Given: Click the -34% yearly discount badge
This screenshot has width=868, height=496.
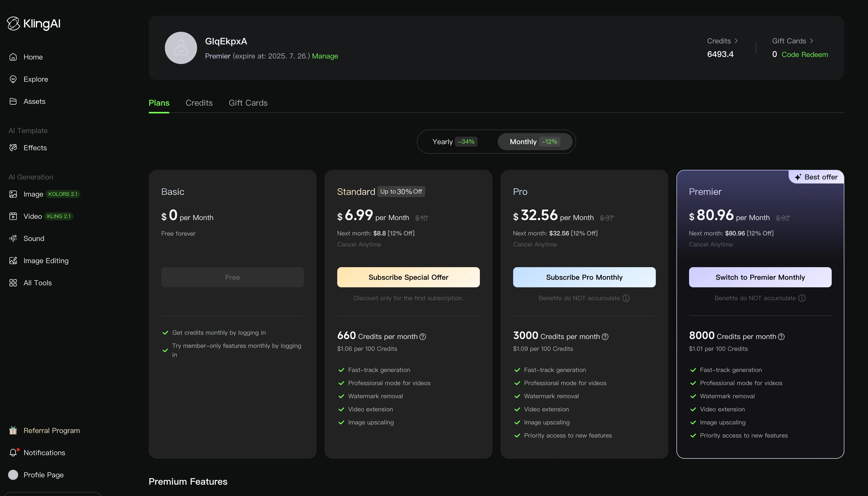Looking at the screenshot, I should tap(466, 142).
